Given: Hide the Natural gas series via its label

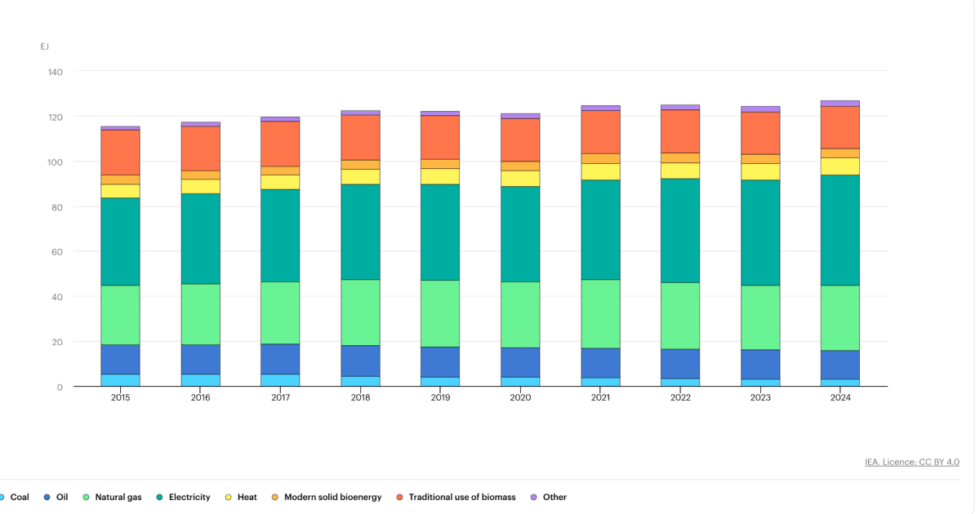Looking at the screenshot, I should [x=118, y=497].
